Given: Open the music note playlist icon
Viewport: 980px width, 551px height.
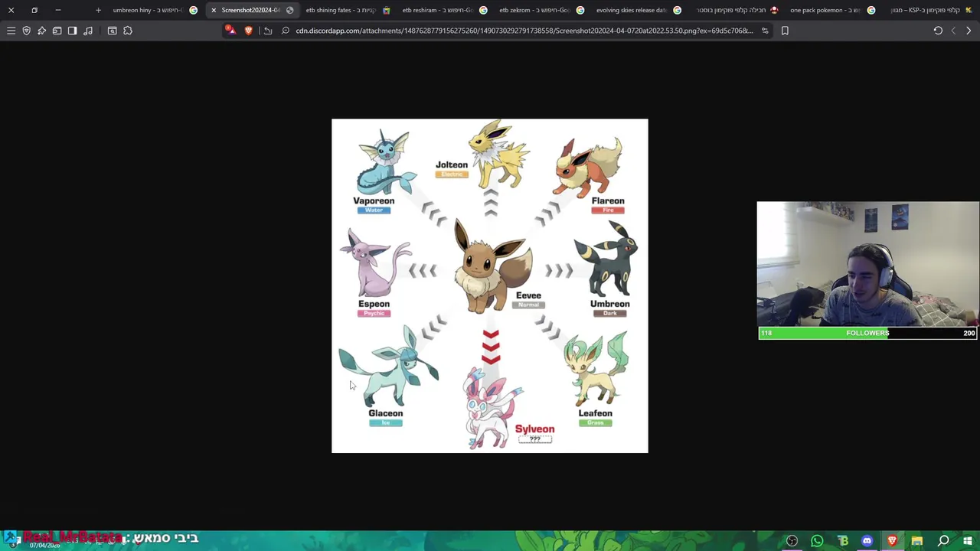Looking at the screenshot, I should coord(88,31).
